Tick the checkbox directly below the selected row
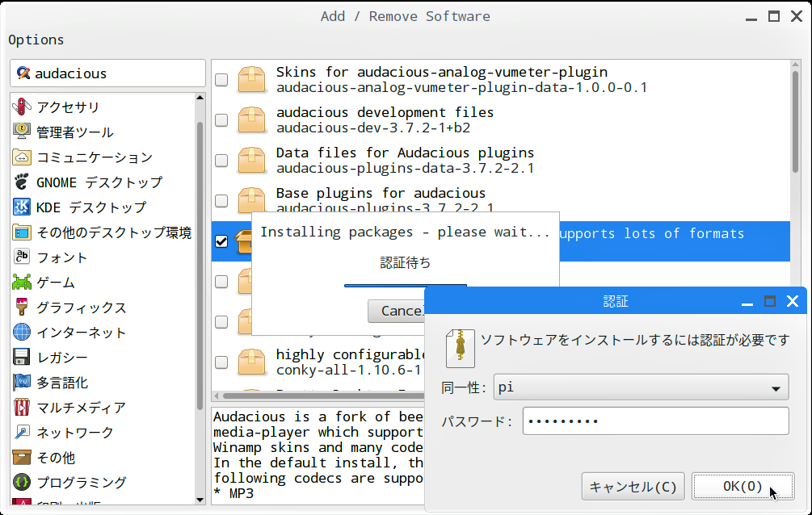The image size is (812, 515). click(221, 282)
